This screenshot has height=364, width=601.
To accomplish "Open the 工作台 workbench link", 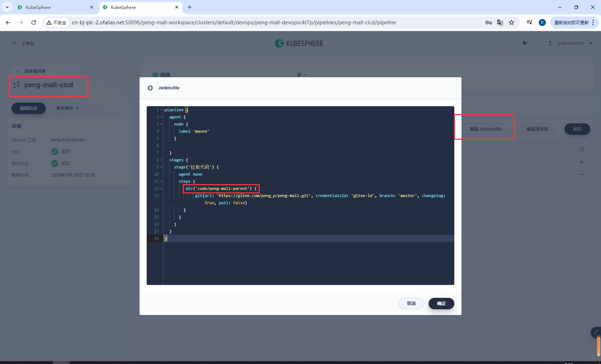I will tap(28, 43).
